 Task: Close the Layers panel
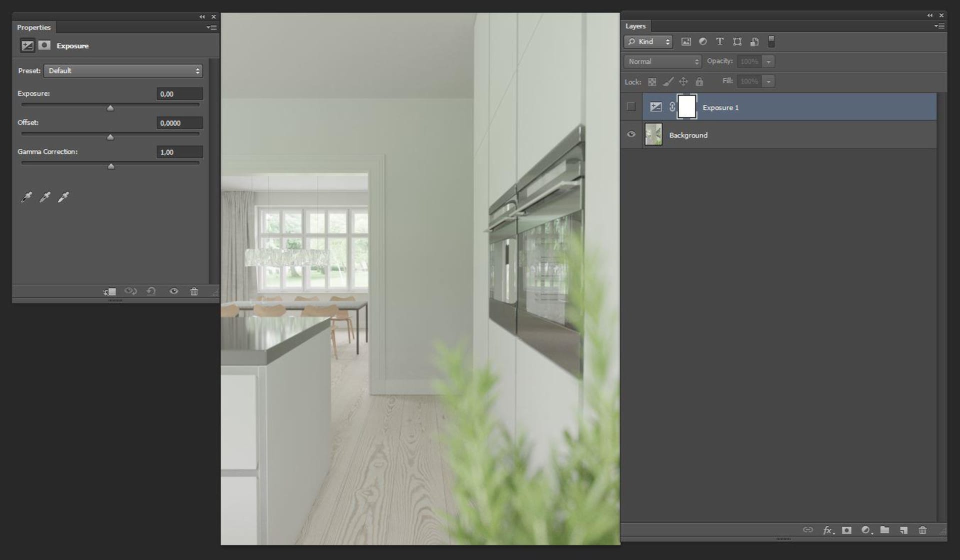[941, 15]
